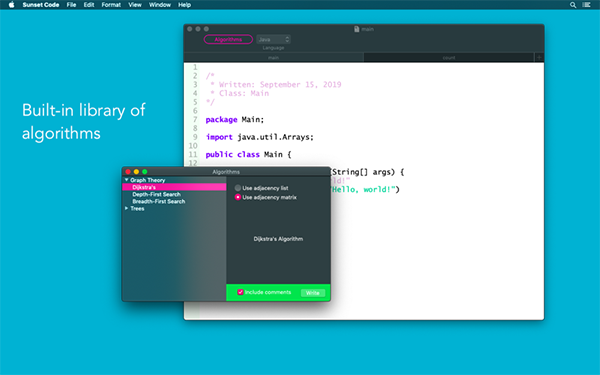
Task: Open the Window menu
Action: (x=160, y=5)
